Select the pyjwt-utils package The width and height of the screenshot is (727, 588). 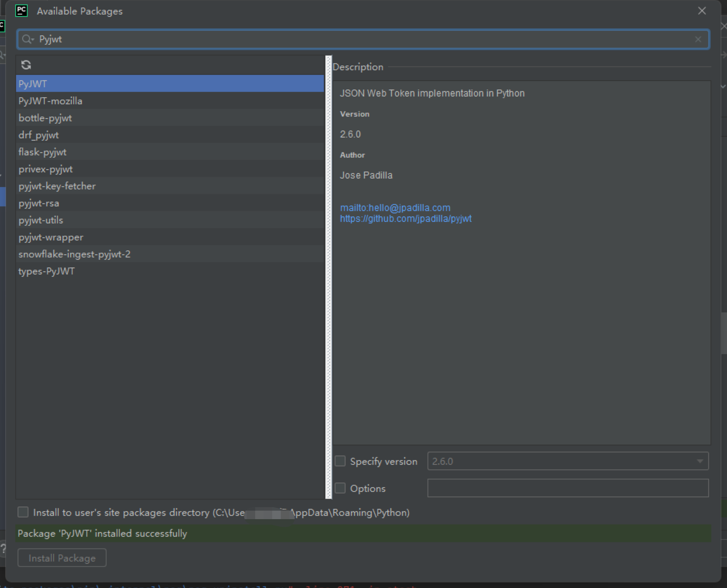pos(170,220)
